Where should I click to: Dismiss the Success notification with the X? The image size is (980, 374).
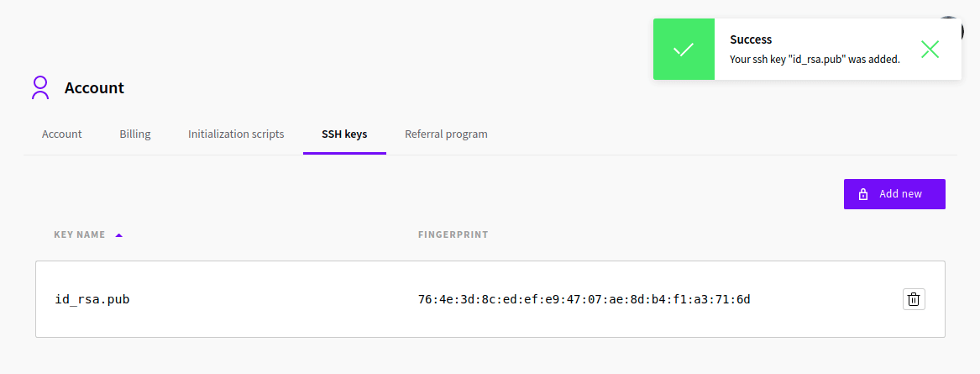(930, 50)
